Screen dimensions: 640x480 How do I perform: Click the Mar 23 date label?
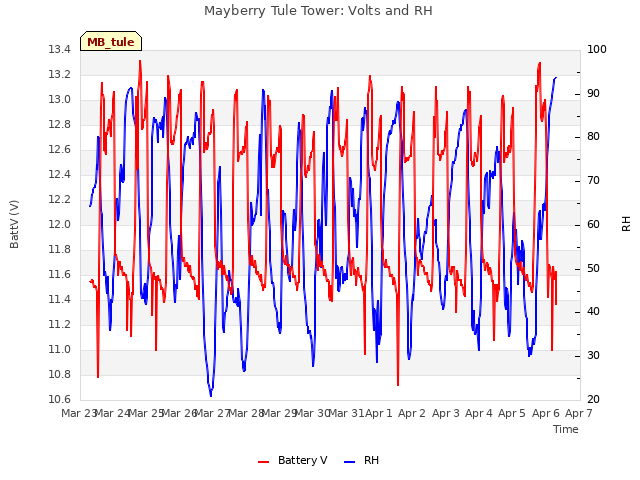coord(78,413)
